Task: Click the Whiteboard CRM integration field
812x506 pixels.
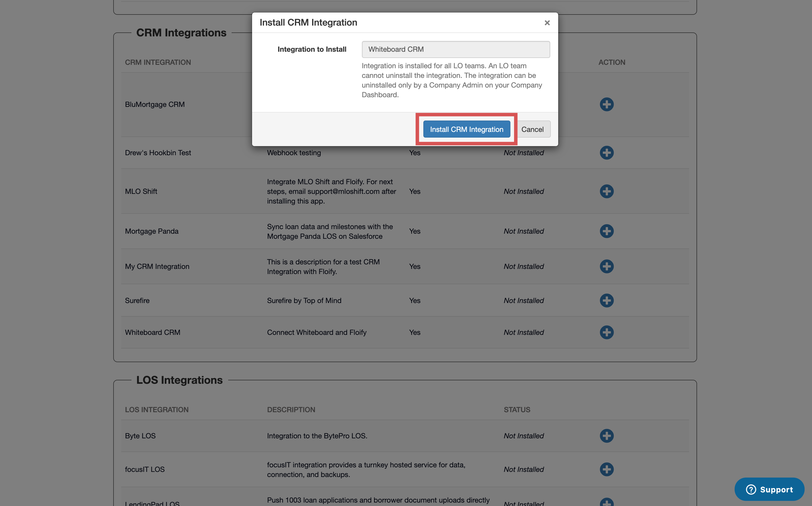Action: click(x=456, y=49)
